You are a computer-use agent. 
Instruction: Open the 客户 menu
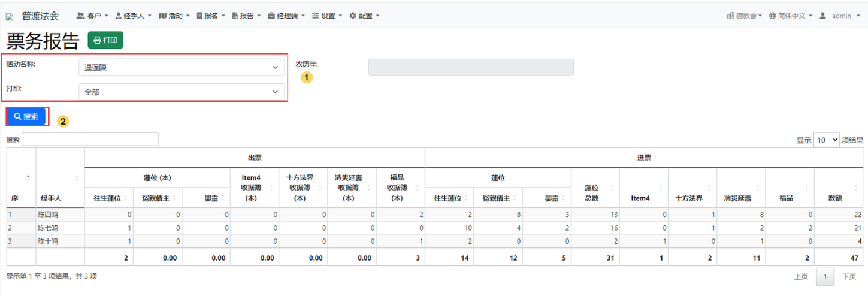click(92, 16)
